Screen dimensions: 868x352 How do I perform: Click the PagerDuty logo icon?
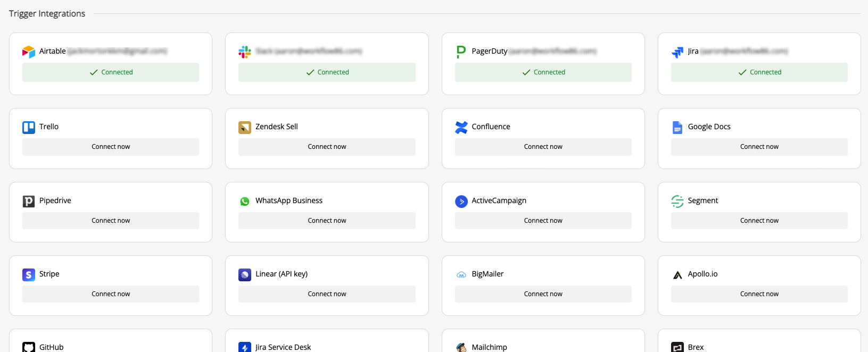461,52
